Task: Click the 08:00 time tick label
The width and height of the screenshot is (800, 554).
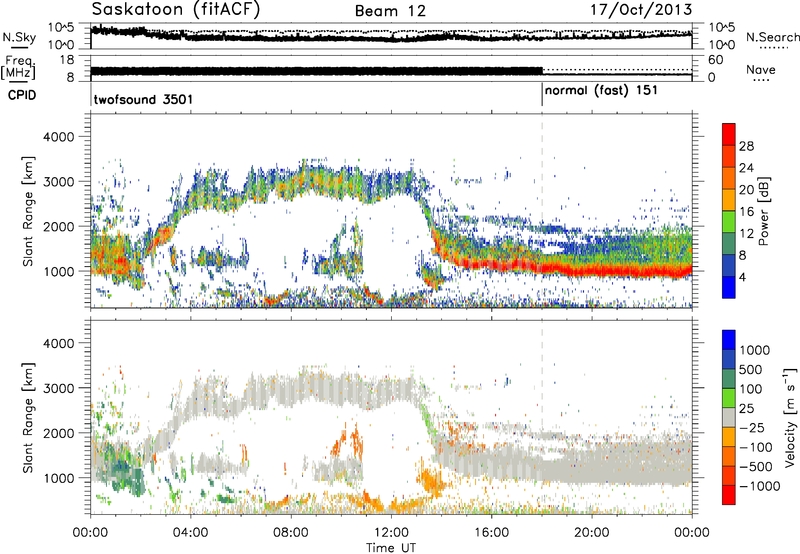Action: tap(290, 533)
